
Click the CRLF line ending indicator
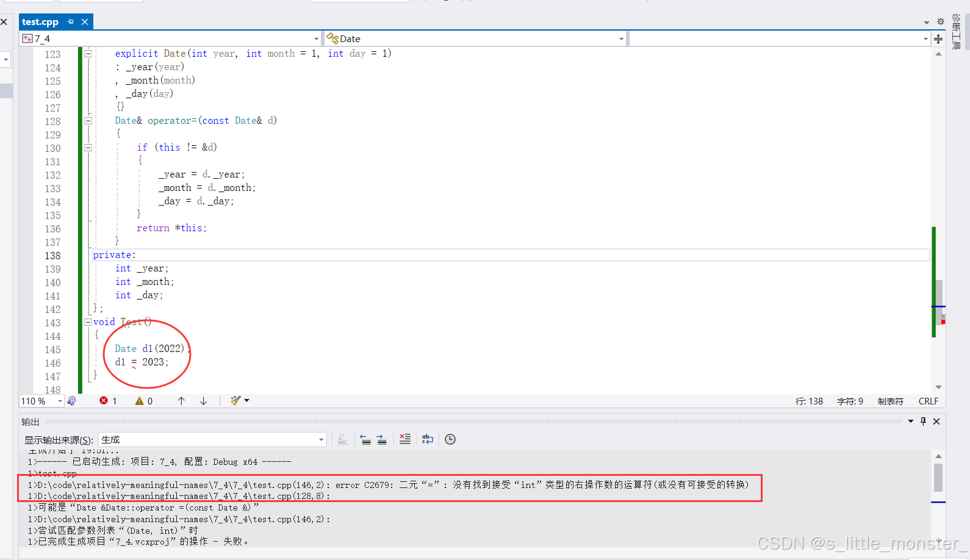928,401
